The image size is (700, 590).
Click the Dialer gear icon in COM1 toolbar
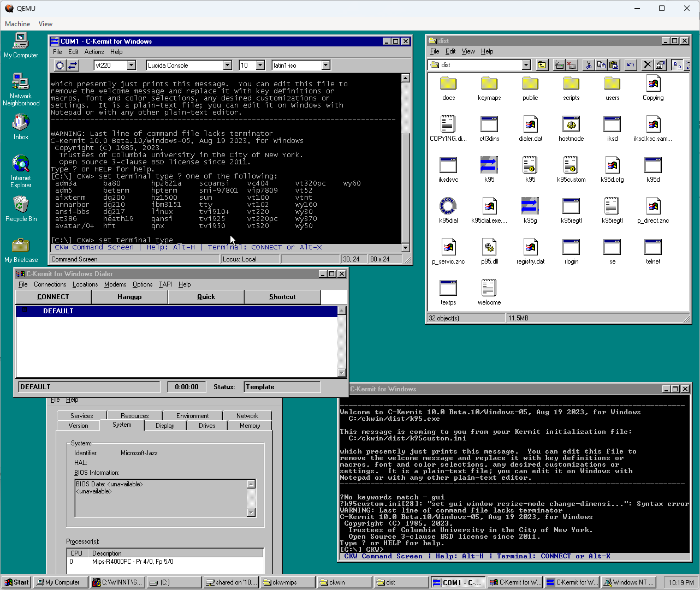(x=60, y=65)
